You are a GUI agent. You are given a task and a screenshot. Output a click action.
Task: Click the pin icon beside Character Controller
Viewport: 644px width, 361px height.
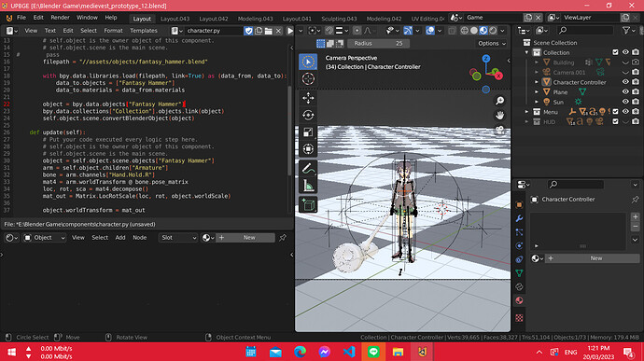coord(635,200)
